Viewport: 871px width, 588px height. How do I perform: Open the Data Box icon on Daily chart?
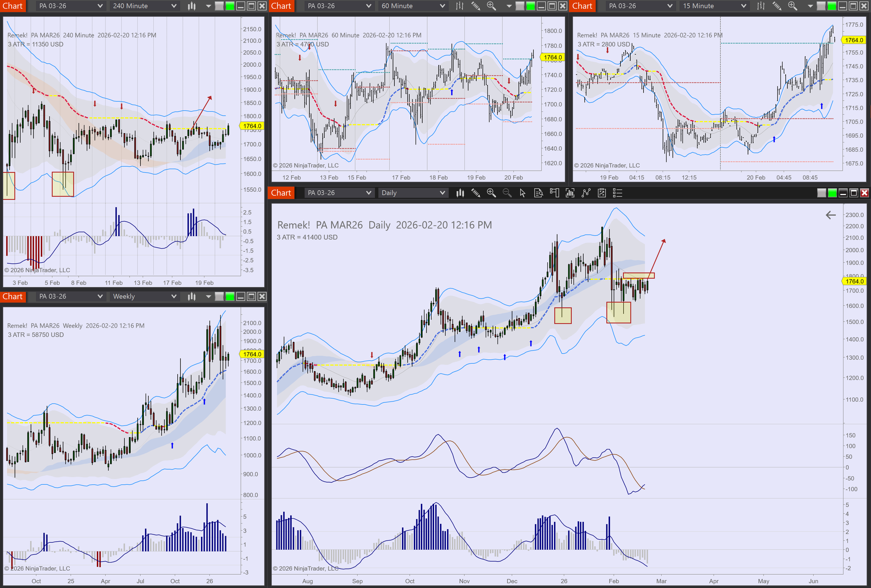click(538, 193)
